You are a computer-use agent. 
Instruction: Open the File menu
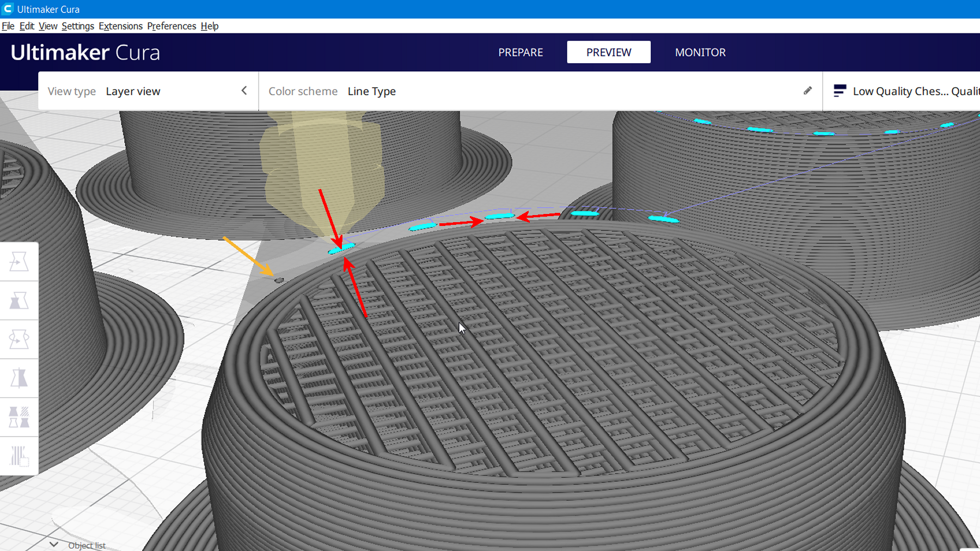[x=8, y=26]
